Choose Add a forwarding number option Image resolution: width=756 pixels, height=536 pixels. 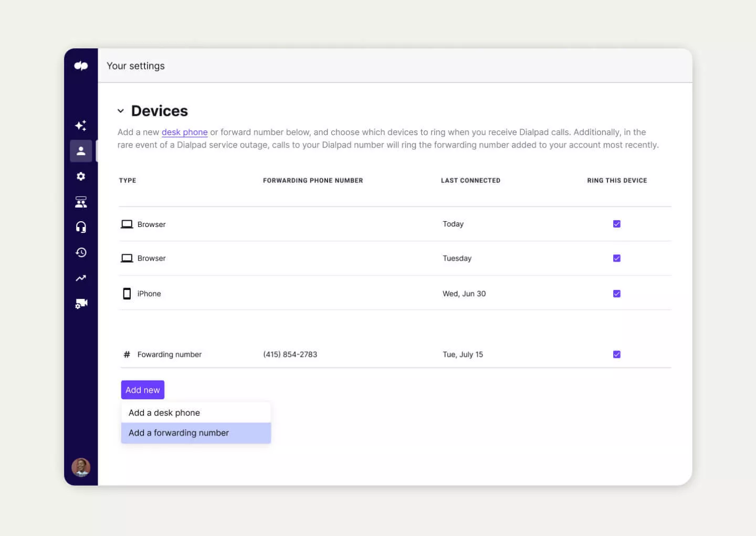pyautogui.click(x=178, y=432)
